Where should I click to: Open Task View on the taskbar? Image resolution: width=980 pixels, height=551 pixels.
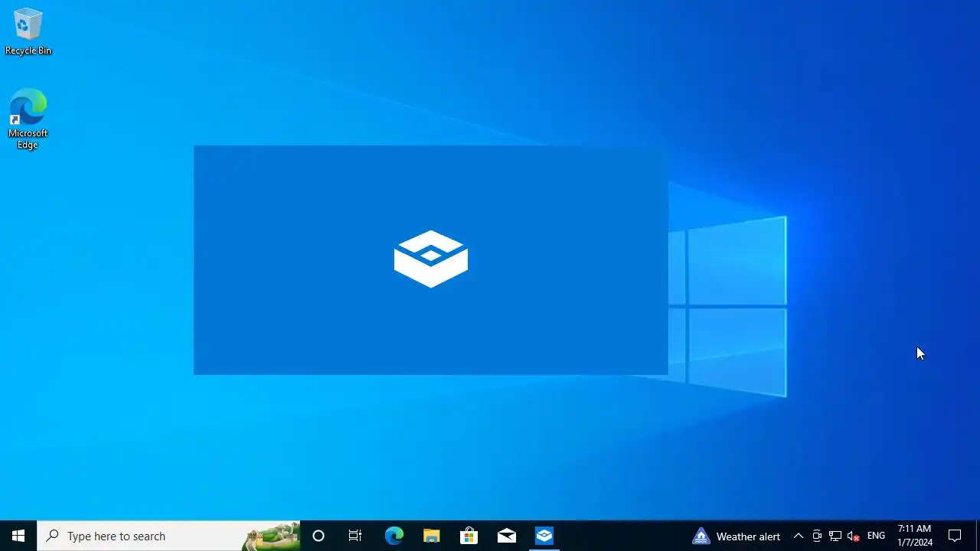355,536
